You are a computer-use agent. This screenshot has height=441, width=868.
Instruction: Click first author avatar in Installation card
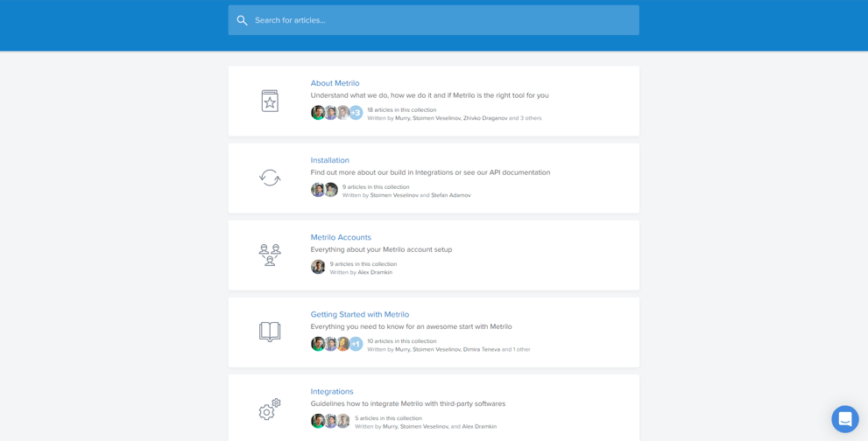318,190
